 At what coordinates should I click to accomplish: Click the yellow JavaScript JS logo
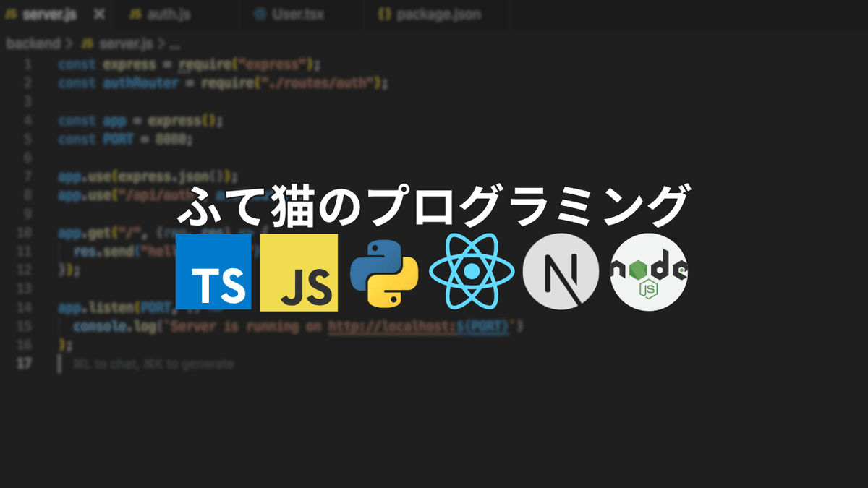[299, 271]
